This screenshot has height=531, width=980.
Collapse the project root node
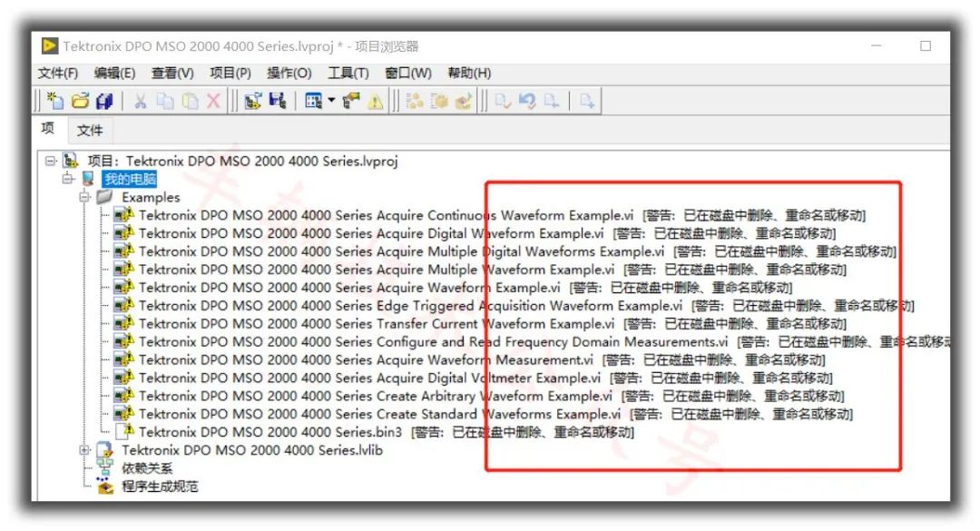[x=51, y=162]
